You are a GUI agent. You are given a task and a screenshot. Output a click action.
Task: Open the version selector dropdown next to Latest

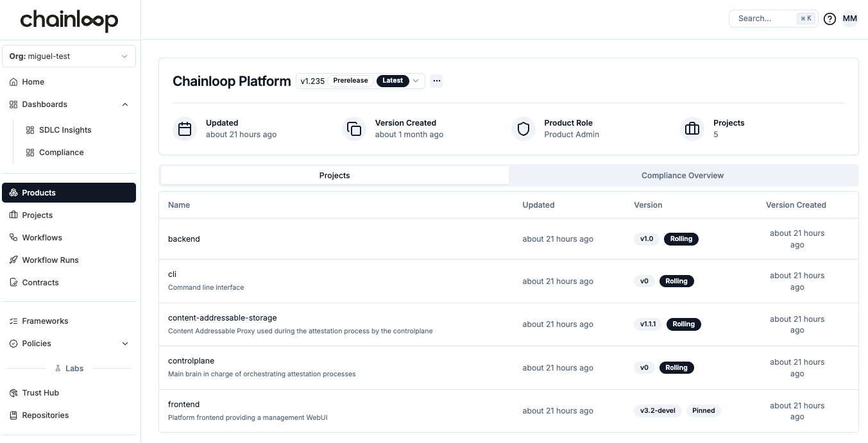416,81
